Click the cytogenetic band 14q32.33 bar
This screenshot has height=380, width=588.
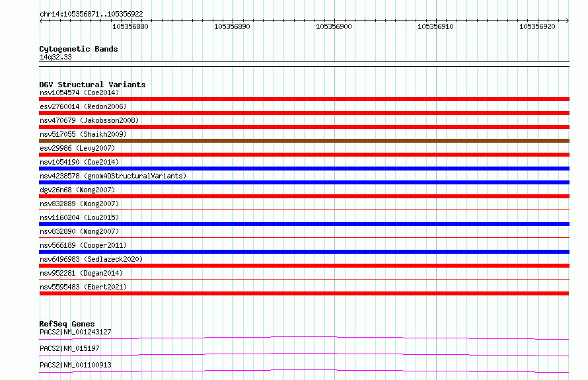pos(304,64)
